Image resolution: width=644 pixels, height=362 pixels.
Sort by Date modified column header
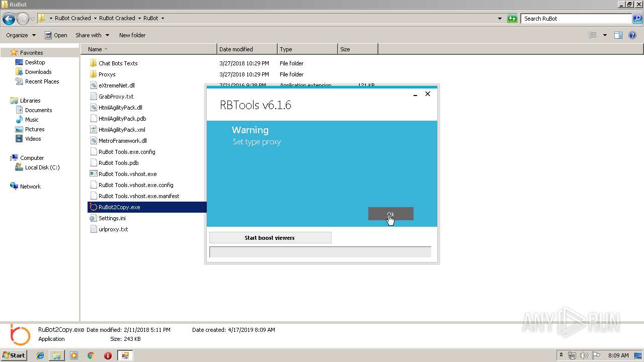click(x=247, y=49)
